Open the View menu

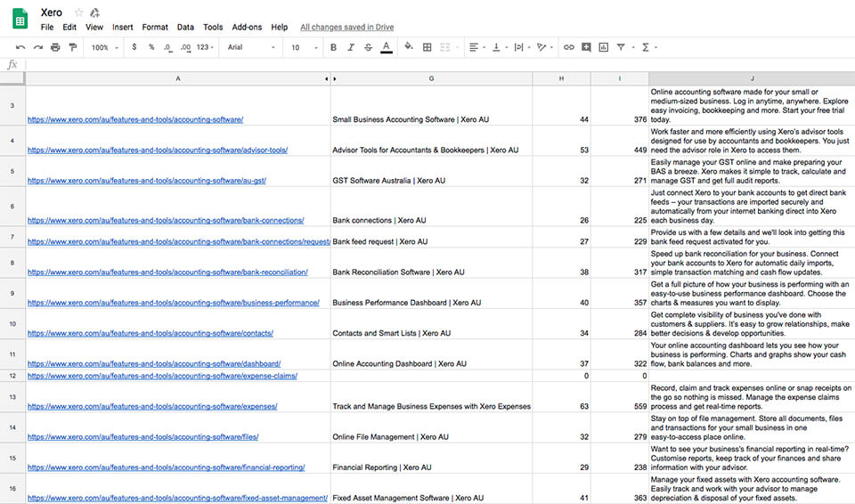point(94,27)
